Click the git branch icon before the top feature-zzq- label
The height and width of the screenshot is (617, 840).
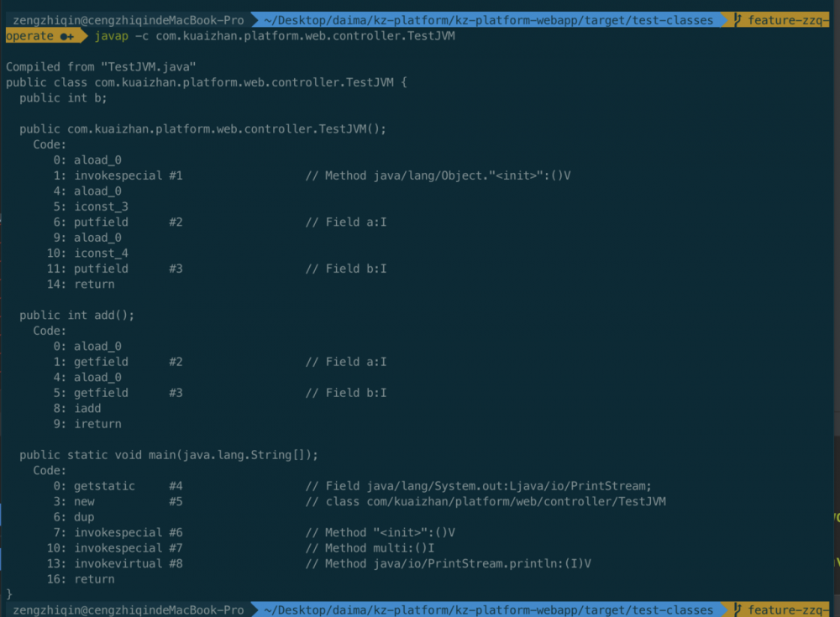tap(738, 20)
